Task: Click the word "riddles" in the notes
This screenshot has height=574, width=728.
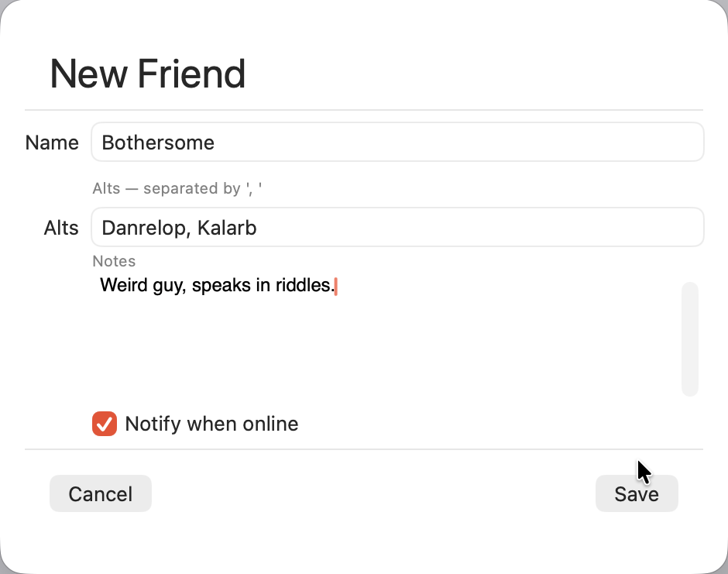Action: (303, 285)
